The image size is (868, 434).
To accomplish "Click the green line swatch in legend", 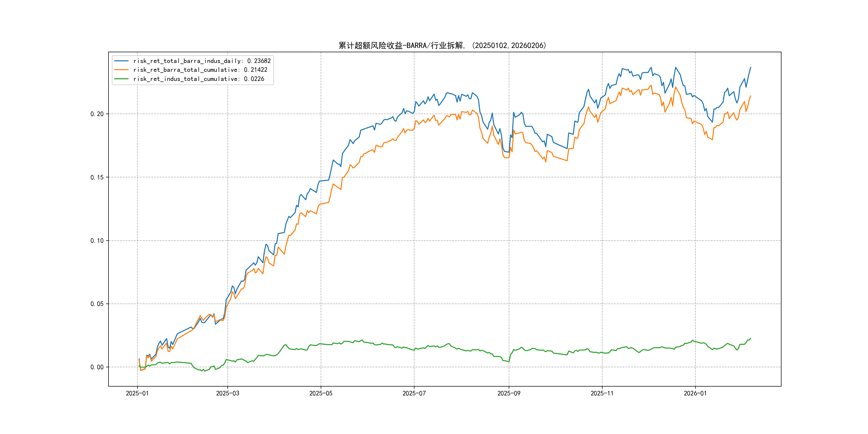I will click(121, 79).
